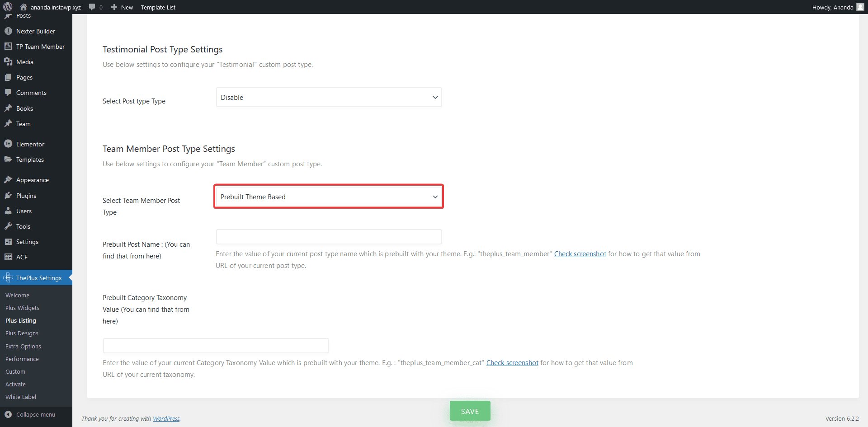Viewport: 868px width, 427px height.
Task: Click Howdy, Ananda account text
Action: click(x=833, y=7)
